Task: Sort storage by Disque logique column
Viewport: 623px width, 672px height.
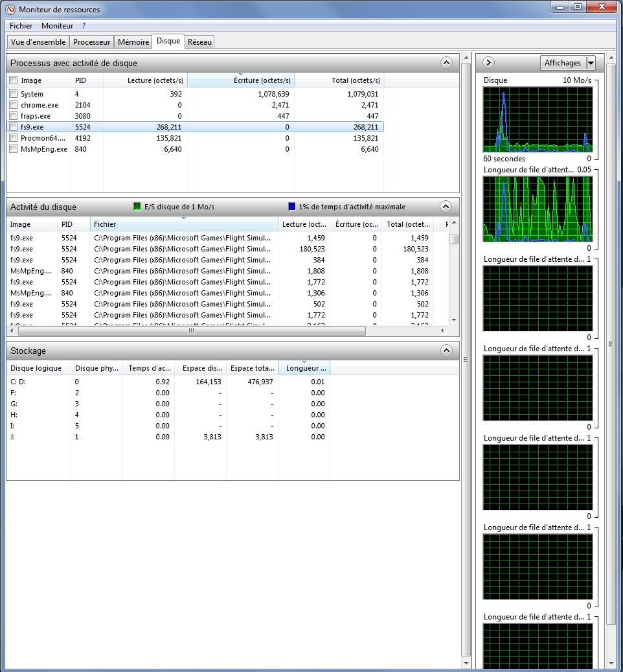Action: [39, 368]
